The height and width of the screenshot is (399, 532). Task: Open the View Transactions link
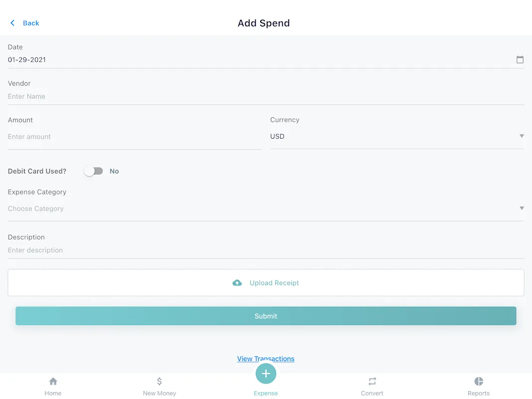coord(266,359)
